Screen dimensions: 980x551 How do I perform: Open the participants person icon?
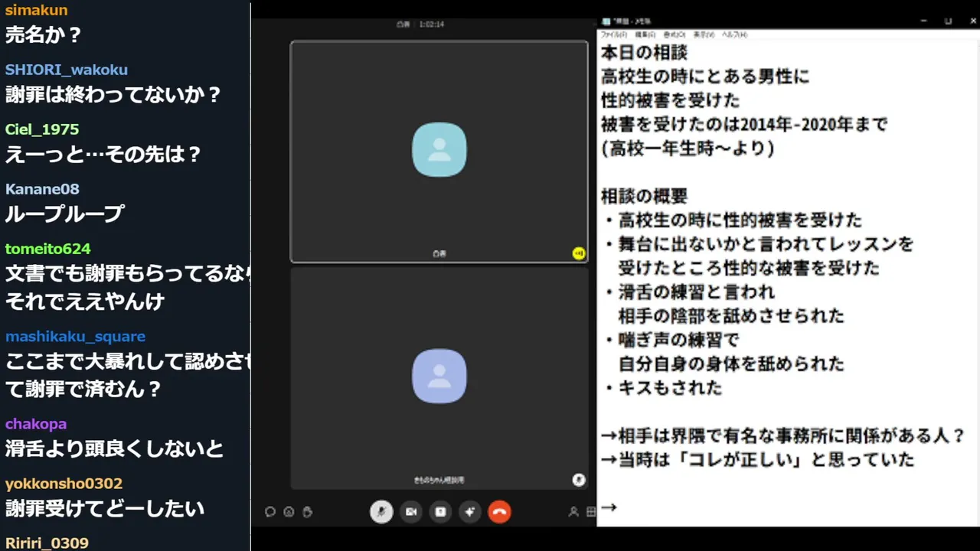pyautogui.click(x=573, y=512)
